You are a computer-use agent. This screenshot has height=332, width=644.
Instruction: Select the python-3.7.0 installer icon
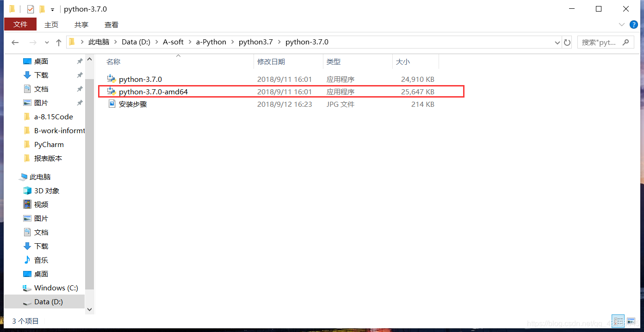[111, 79]
